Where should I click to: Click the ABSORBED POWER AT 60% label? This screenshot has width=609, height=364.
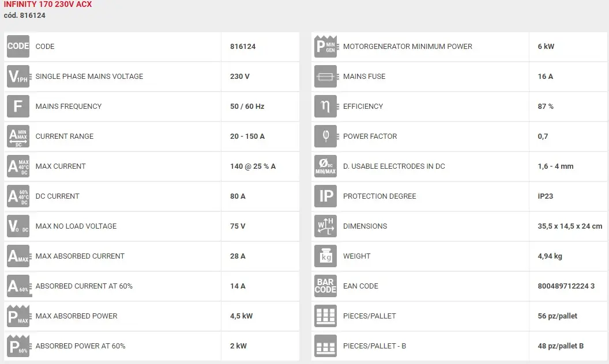[x=80, y=346]
